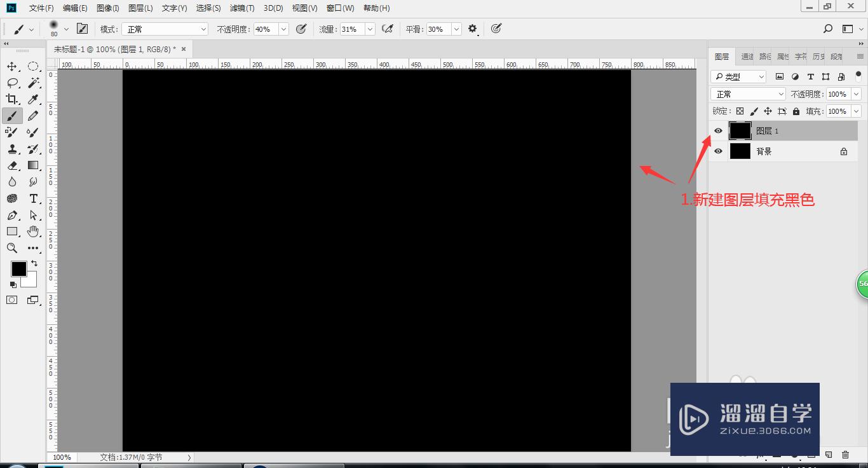
Task: Change the screen mode button
Action: 33,300
